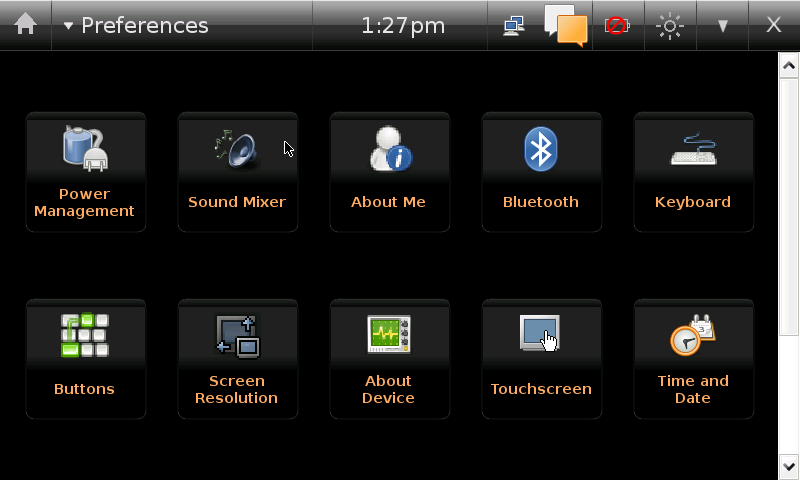Click the battery status indicator

617,26
